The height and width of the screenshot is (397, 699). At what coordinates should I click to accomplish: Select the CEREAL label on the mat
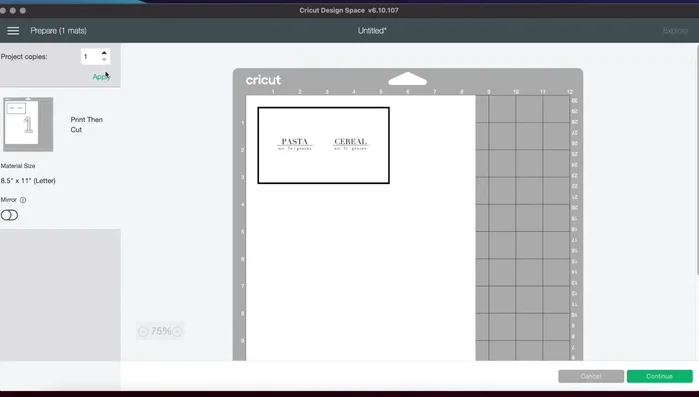(x=350, y=144)
